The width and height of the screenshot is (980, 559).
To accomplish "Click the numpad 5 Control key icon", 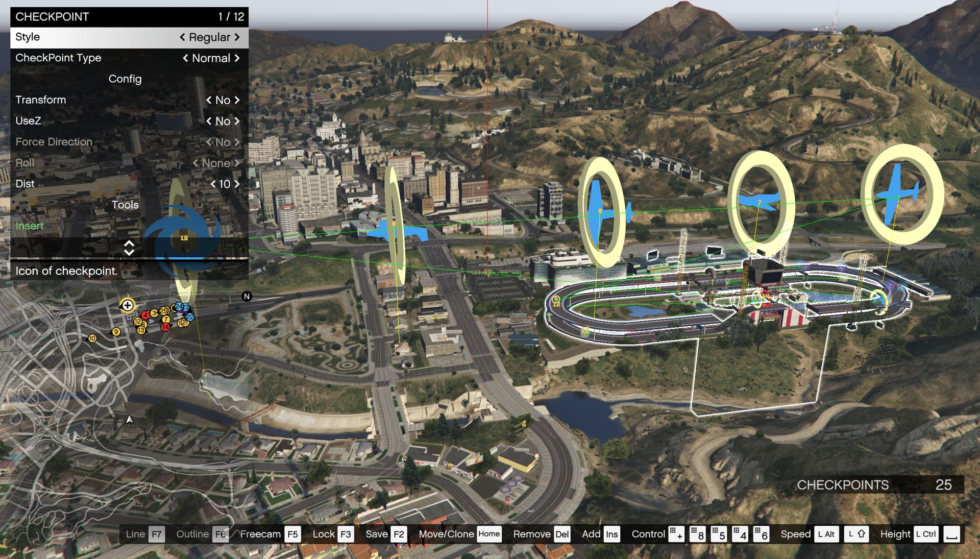I will (x=719, y=534).
